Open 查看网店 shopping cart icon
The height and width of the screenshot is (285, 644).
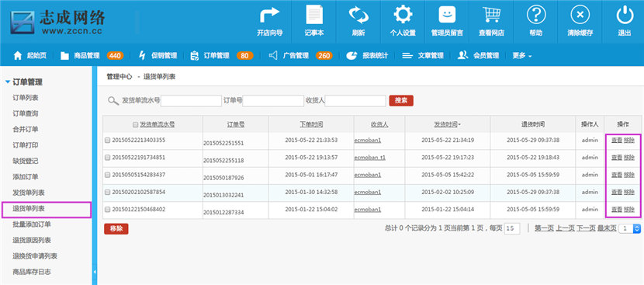point(491,16)
